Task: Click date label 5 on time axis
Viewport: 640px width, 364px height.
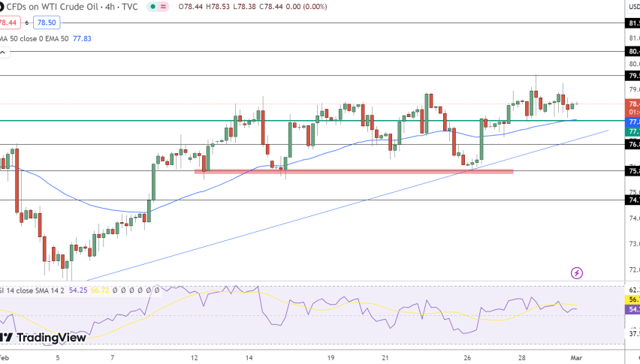Action: point(58,358)
